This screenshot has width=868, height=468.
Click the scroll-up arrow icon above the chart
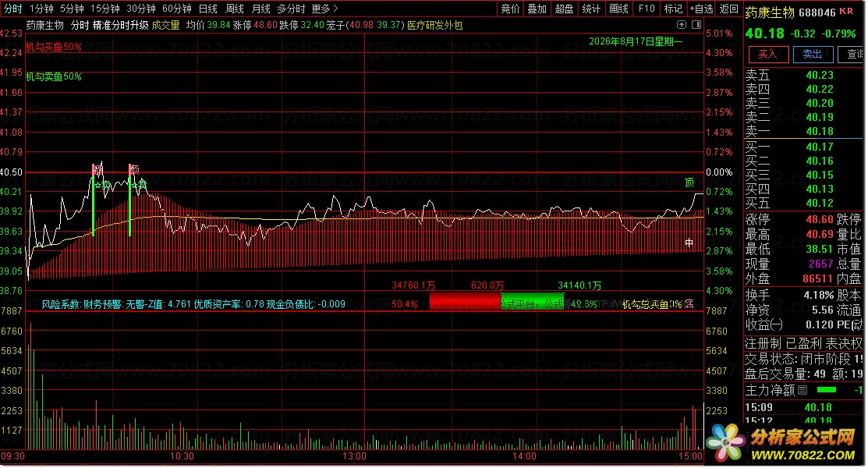(x=682, y=25)
